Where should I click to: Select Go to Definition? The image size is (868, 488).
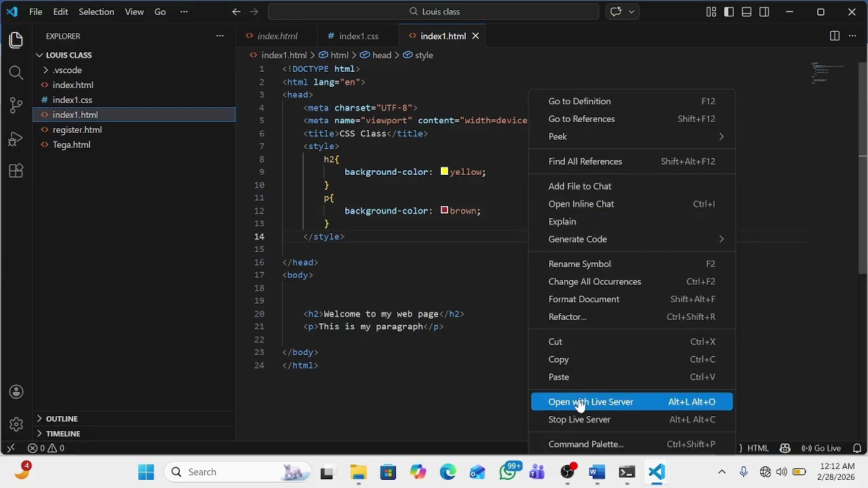click(x=632, y=101)
